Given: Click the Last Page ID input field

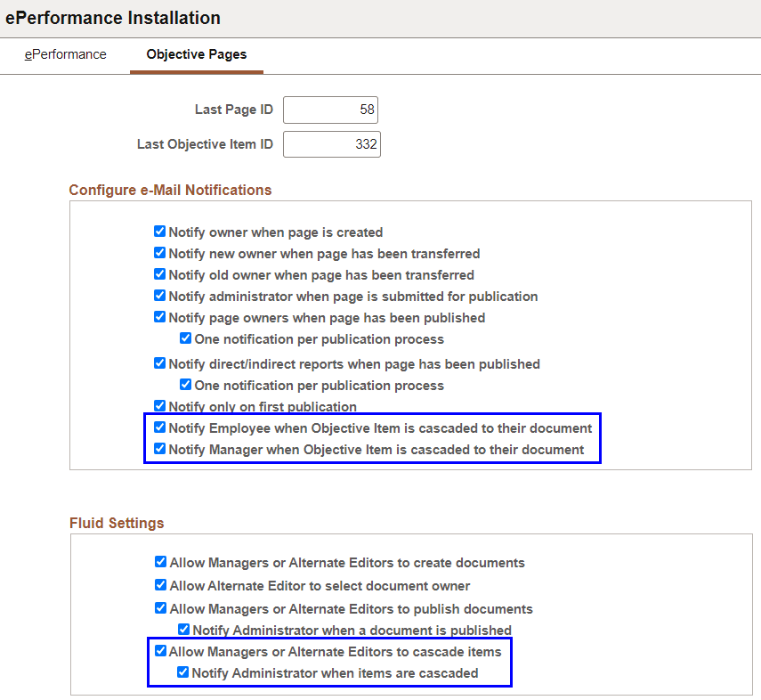Looking at the screenshot, I should click(x=330, y=110).
